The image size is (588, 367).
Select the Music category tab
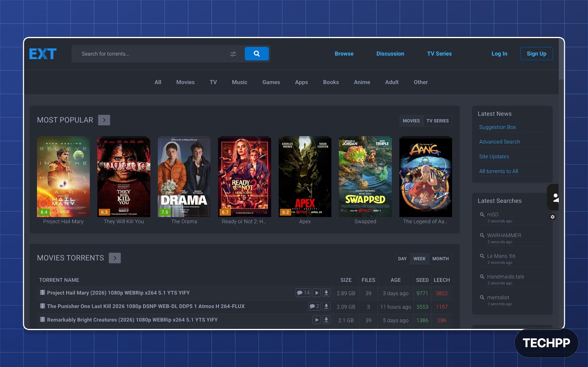pos(239,82)
